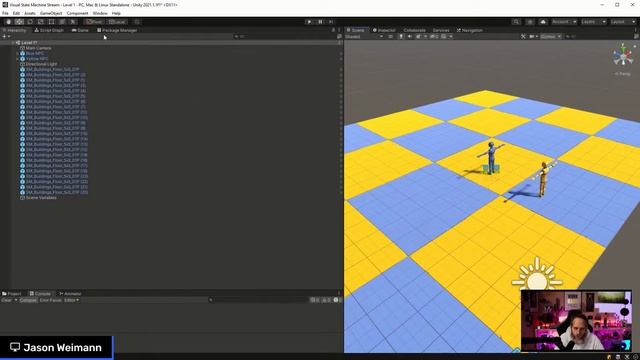The height and width of the screenshot is (360, 640).
Task: Select the Rect transform tool
Action: [x=51, y=22]
